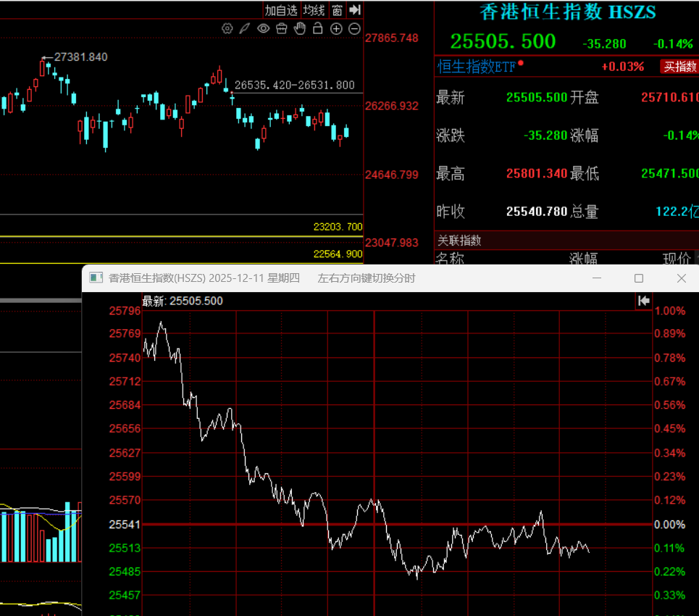The image size is (699, 616).
Task: Click the 买指数 buy index button
Action: [x=680, y=67]
